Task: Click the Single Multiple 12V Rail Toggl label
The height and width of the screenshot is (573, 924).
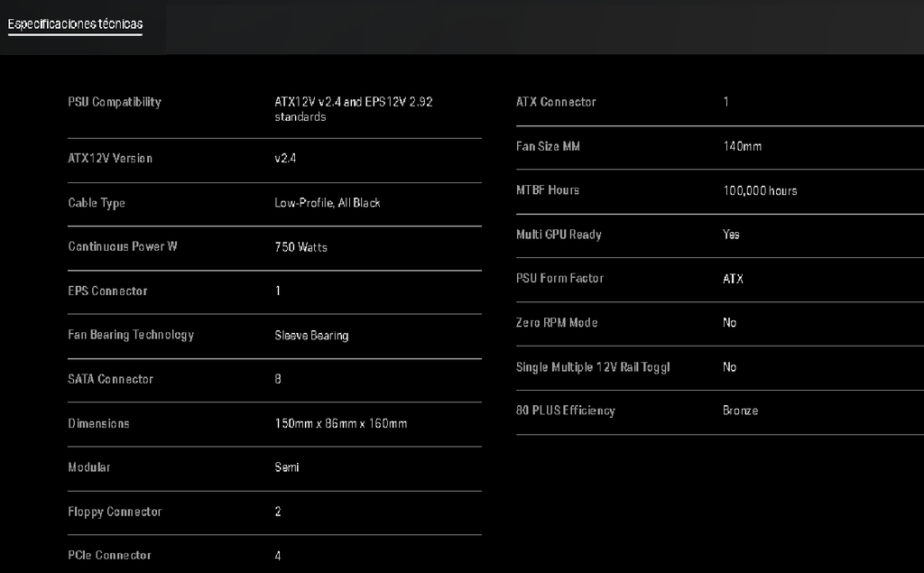Action: coord(593,367)
